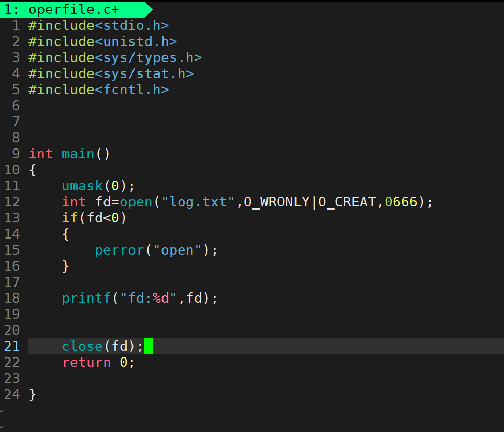504x432 pixels.
Task: Click line number 12 in the gutter
Action: pos(12,202)
